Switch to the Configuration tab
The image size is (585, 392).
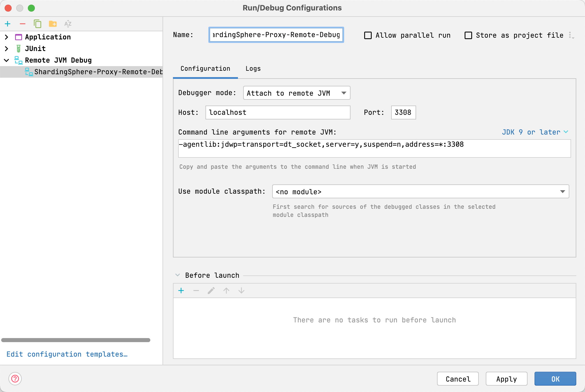(205, 69)
